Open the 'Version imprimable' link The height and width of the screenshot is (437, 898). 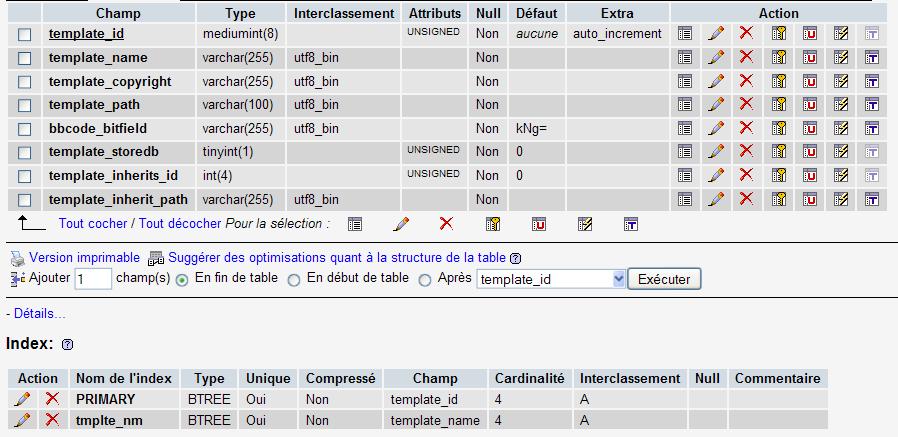pos(84,258)
